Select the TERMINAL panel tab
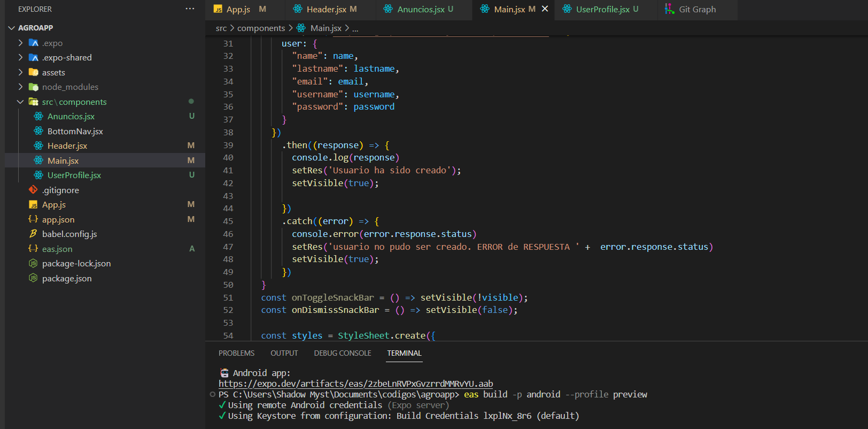Viewport: 868px width, 429px height. pyautogui.click(x=404, y=353)
